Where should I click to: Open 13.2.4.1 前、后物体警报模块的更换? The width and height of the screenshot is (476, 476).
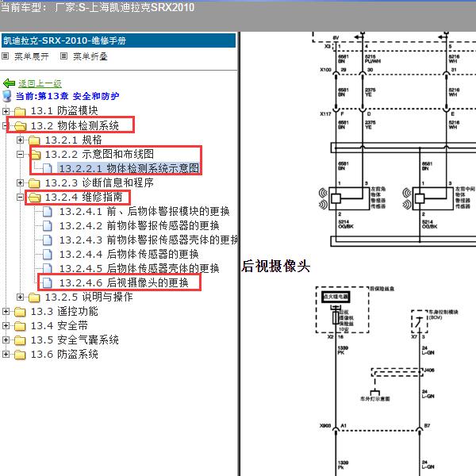coord(144,212)
